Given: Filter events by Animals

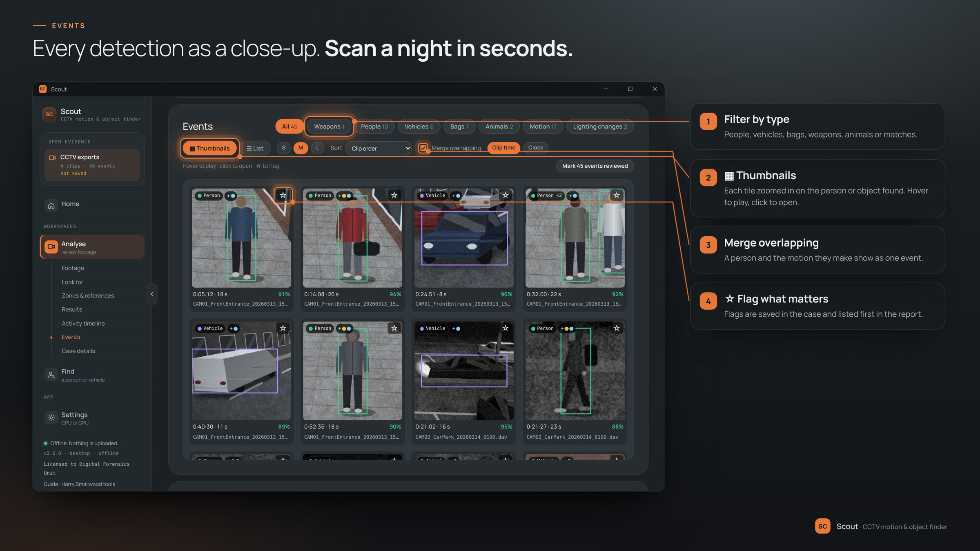Looking at the screenshot, I should [x=499, y=127].
